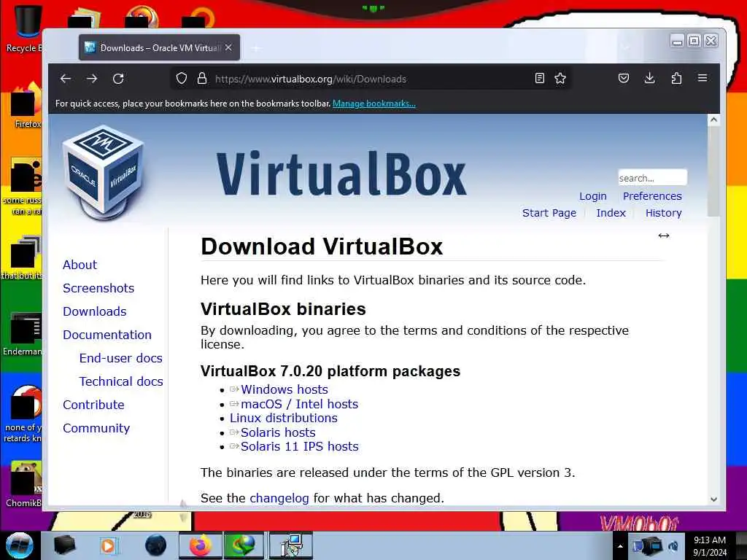Download the macOS / Intel hosts package

[x=299, y=404]
